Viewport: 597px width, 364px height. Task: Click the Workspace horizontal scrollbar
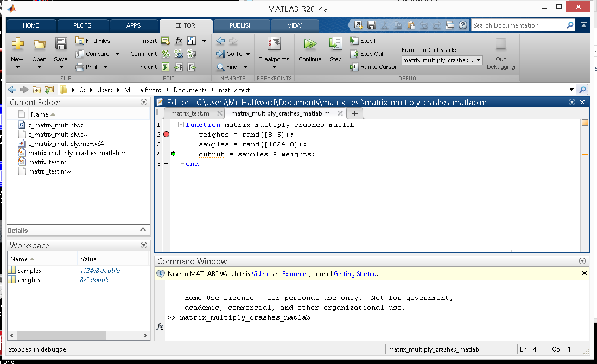pos(61,335)
